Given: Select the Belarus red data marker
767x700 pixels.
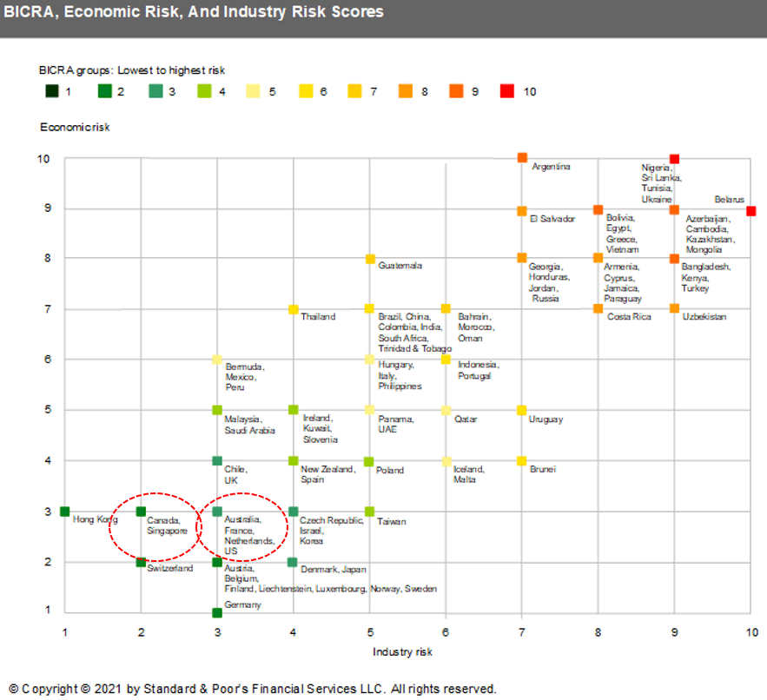Looking at the screenshot, I should coord(751,210).
